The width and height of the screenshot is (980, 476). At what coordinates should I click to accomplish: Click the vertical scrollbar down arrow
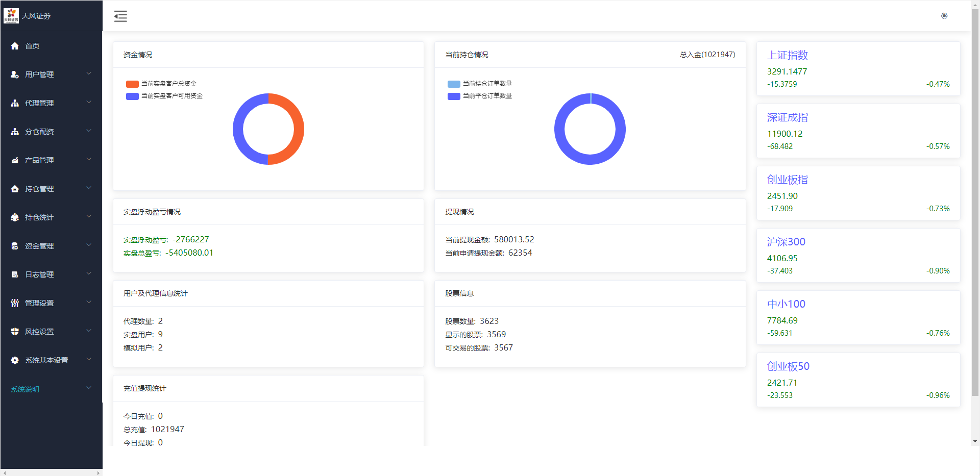tap(975, 441)
